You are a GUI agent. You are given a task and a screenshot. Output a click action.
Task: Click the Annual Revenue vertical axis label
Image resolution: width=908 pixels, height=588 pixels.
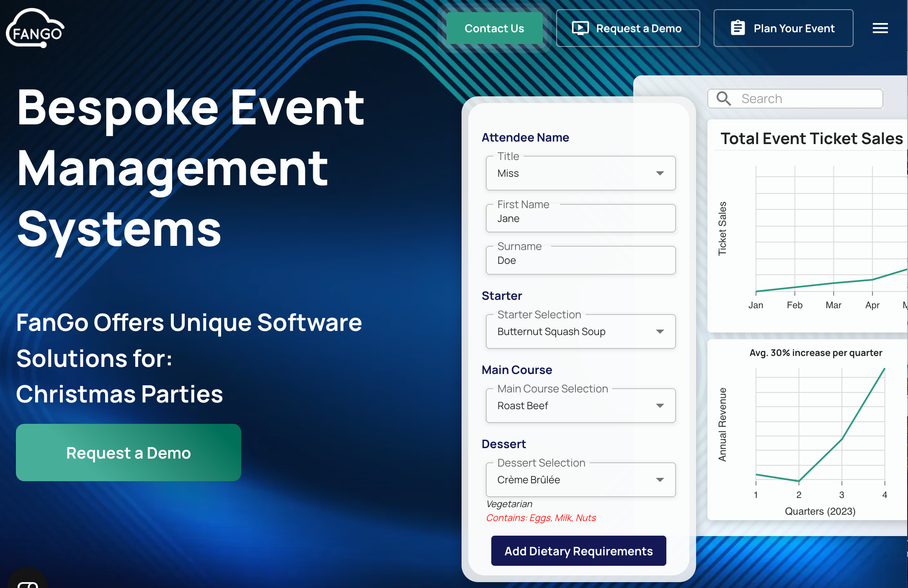[722, 425]
